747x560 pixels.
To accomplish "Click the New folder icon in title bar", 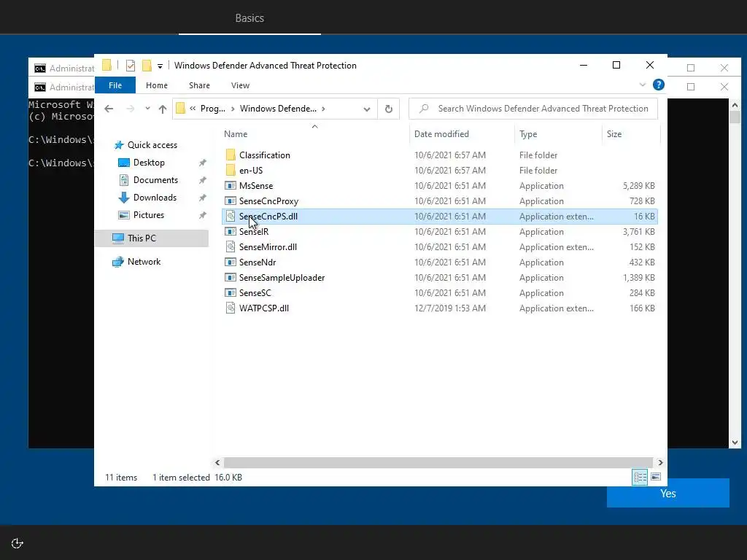I will pyautogui.click(x=147, y=65).
